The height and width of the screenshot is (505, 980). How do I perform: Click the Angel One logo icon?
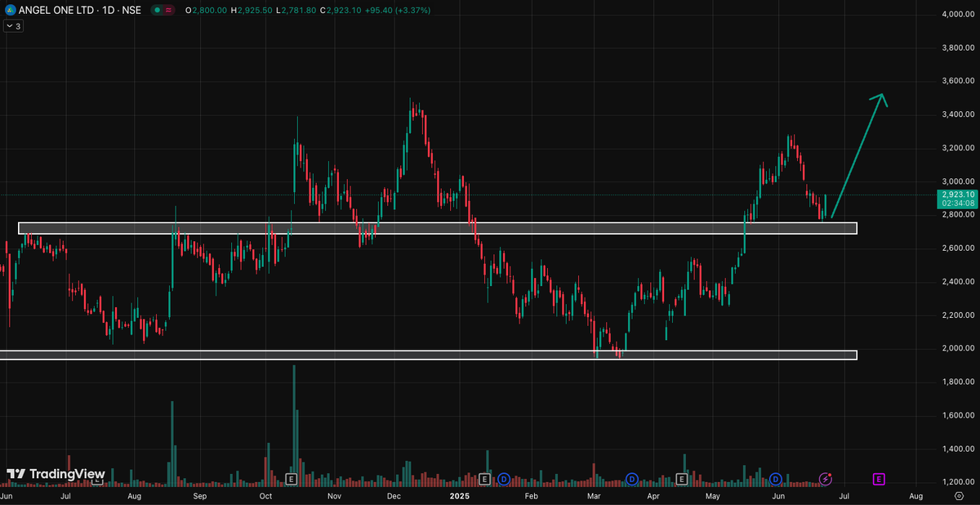click(9, 11)
